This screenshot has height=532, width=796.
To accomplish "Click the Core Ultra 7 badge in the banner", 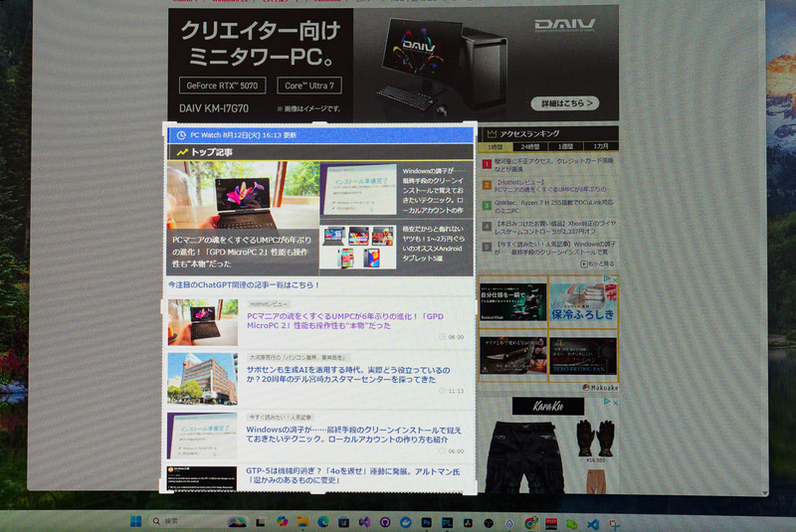I will 309,86.
